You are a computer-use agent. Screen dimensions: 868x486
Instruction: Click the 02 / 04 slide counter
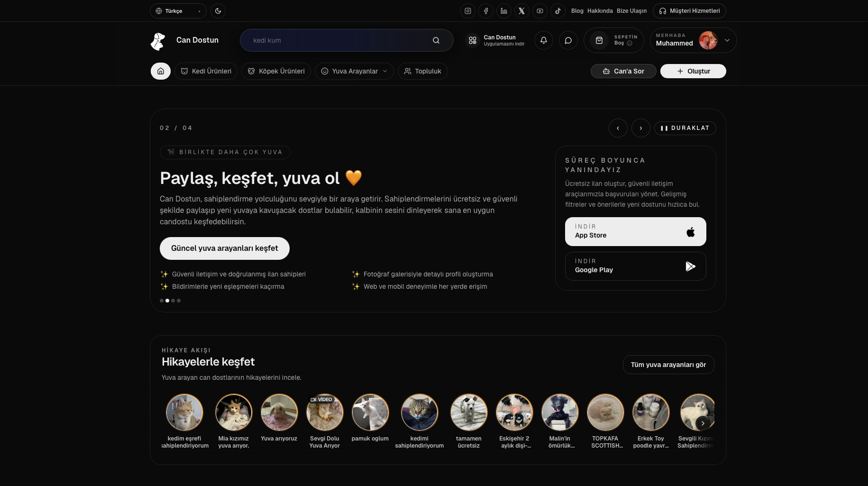[x=176, y=128]
